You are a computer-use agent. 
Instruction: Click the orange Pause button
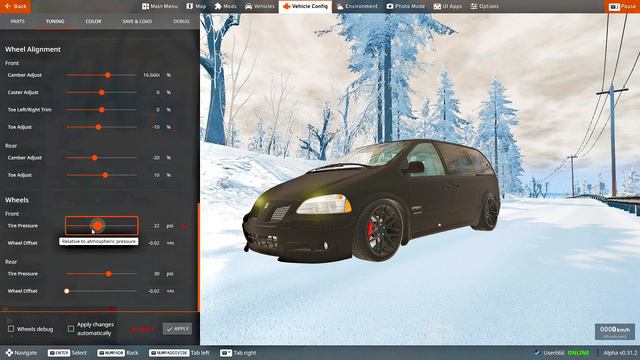point(622,7)
